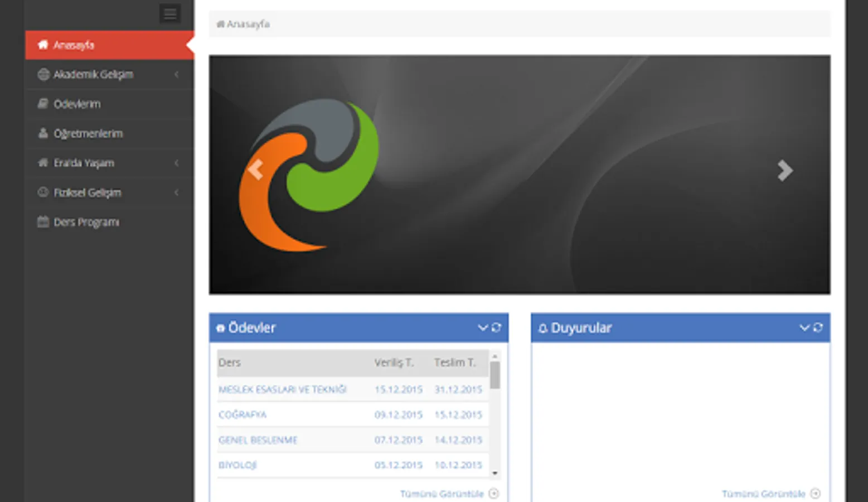The width and height of the screenshot is (868, 502).
Task: Click the breadcrumb home icon
Action: 220,24
